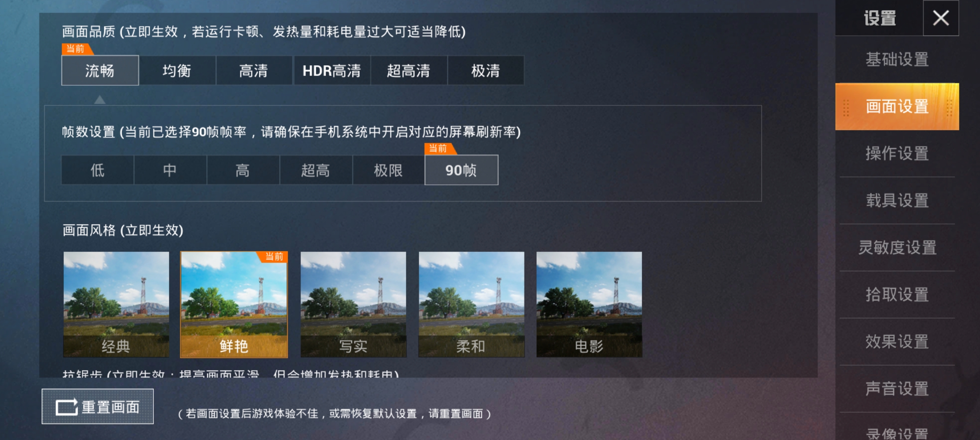Screen dimensions: 980x440
Task: Click the 重置画面 reset button
Action: click(98, 406)
